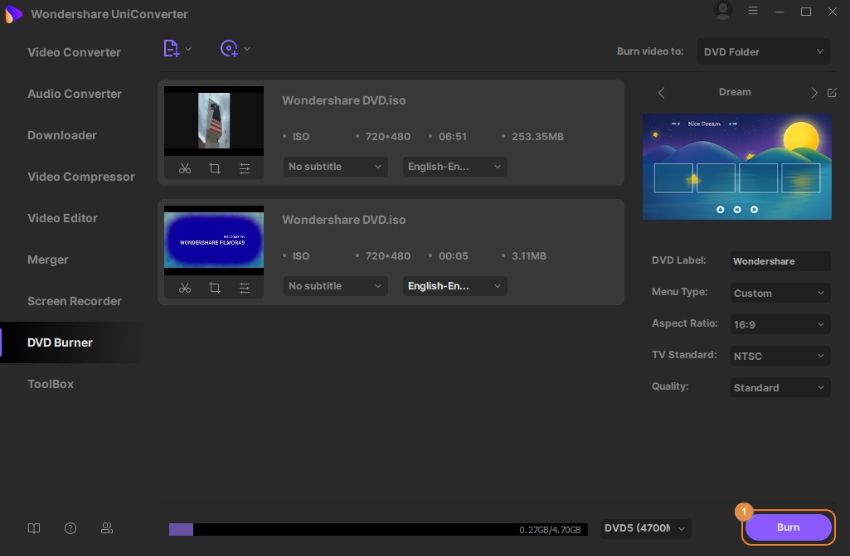
Task: Open the Merger section
Action: click(48, 260)
